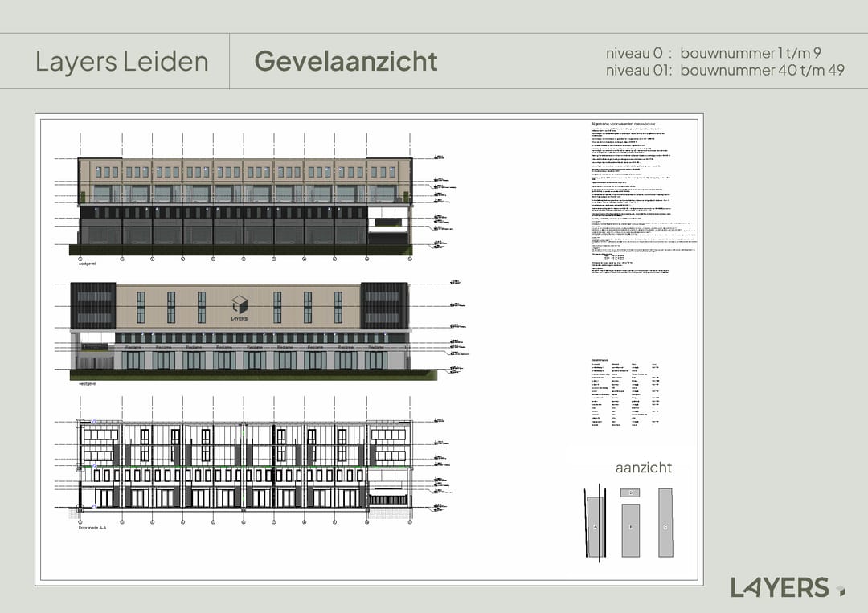Click the left dark corner block of west facade
868x613 pixels.
[x=93, y=306]
